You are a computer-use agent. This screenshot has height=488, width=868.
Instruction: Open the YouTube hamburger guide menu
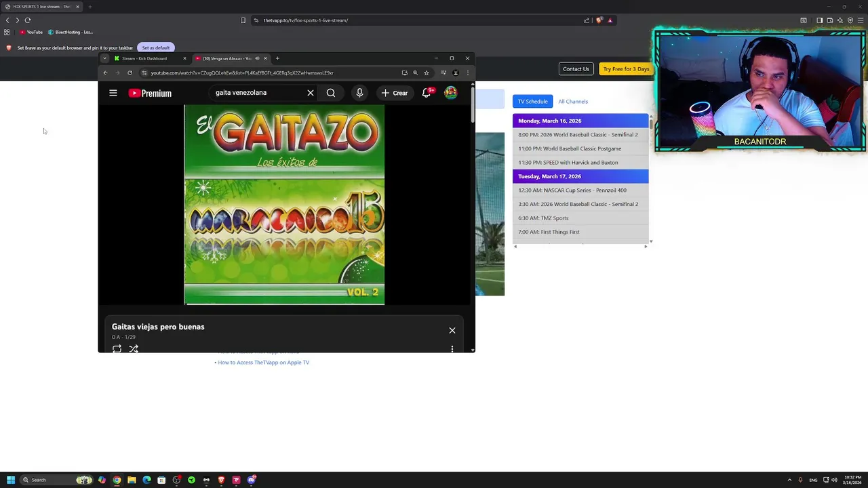click(x=113, y=93)
